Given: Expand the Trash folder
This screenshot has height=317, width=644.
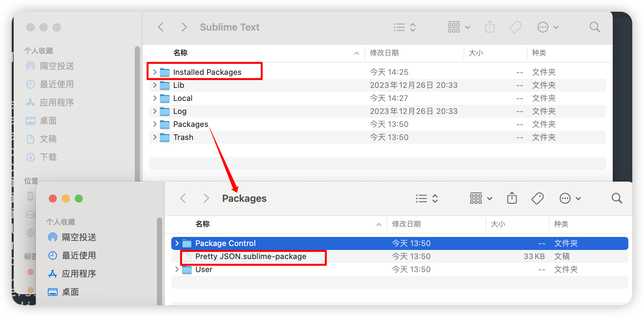Looking at the screenshot, I should coord(155,137).
